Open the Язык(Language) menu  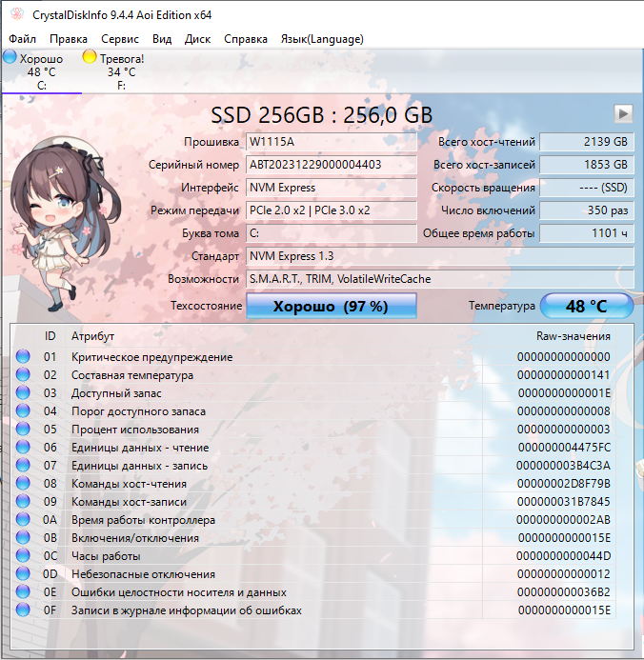pos(321,39)
